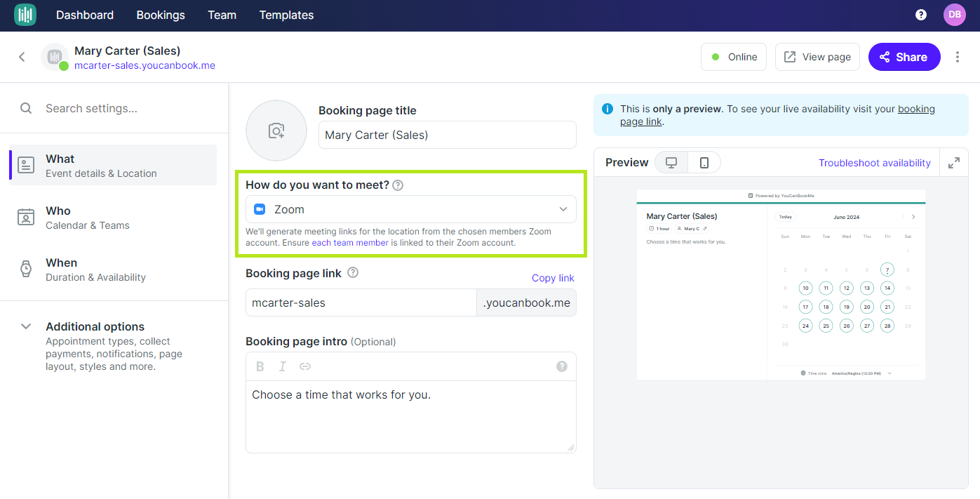Viewport: 980px width, 499px height.
Task: Open the three-dot more options menu
Action: (x=958, y=57)
